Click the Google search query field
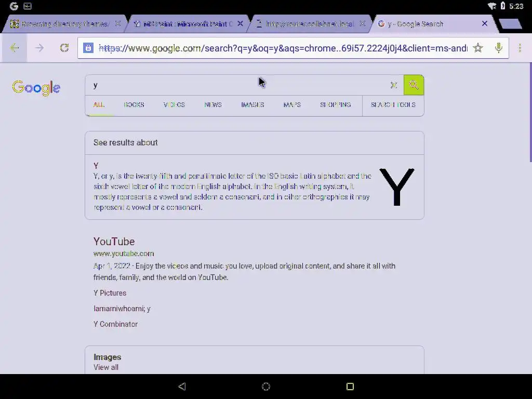 [x=237, y=85]
